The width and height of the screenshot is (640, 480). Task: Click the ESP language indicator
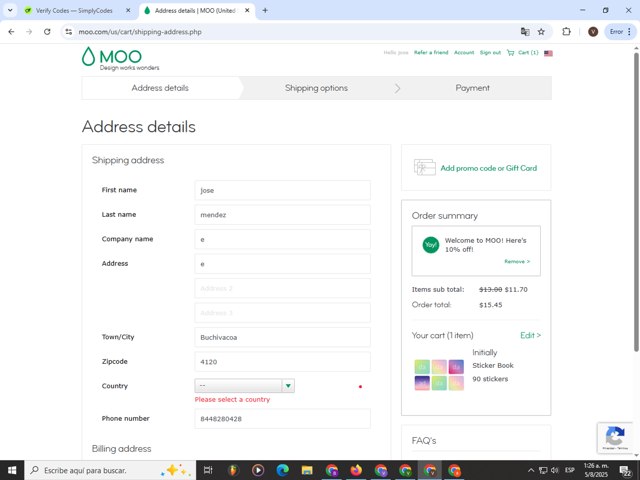coord(570,470)
